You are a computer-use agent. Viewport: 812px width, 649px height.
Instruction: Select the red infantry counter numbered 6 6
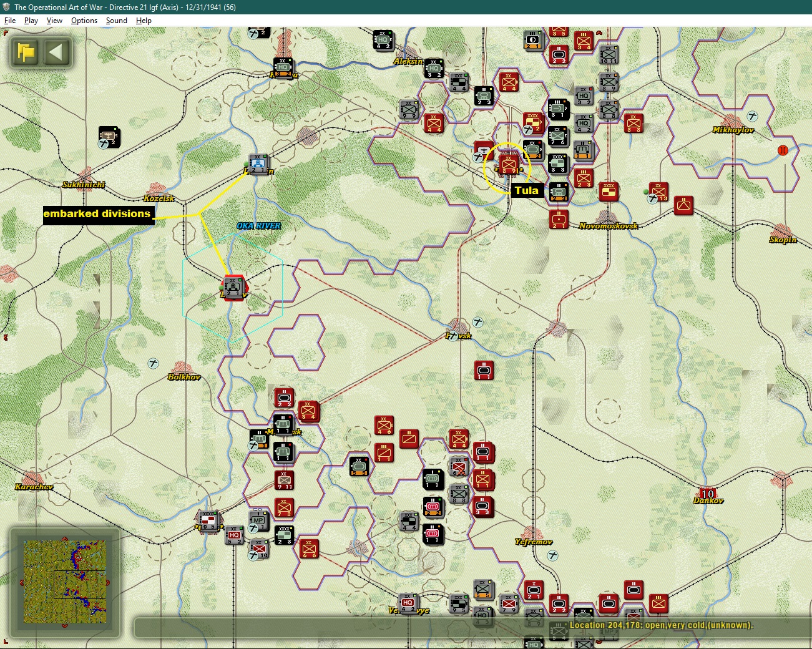pos(309,549)
